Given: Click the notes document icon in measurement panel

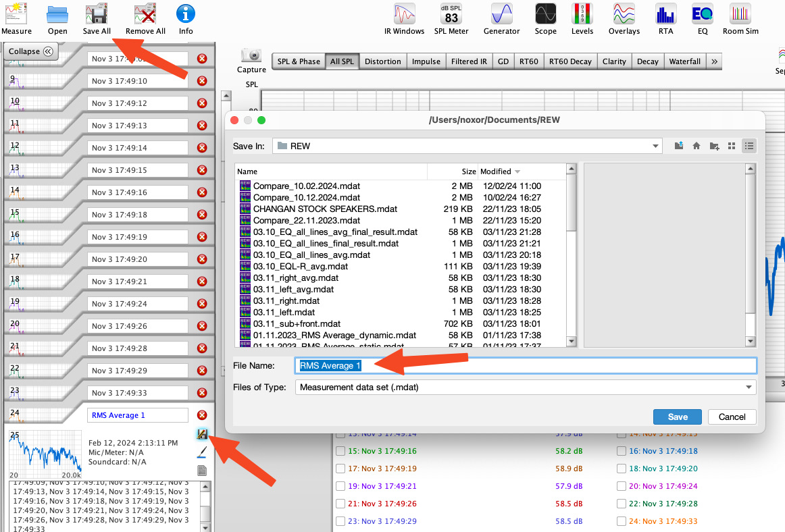Looking at the screenshot, I should point(202,471).
